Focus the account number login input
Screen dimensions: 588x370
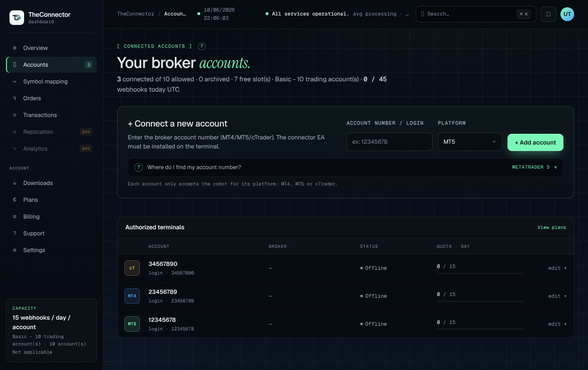coord(389,142)
